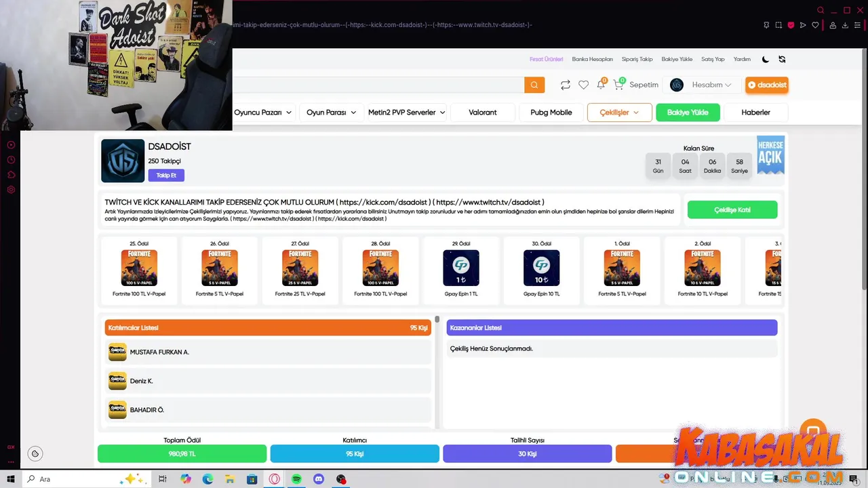
Task: Open Opera GX settings gear in sidebar
Action: pyautogui.click(x=11, y=190)
